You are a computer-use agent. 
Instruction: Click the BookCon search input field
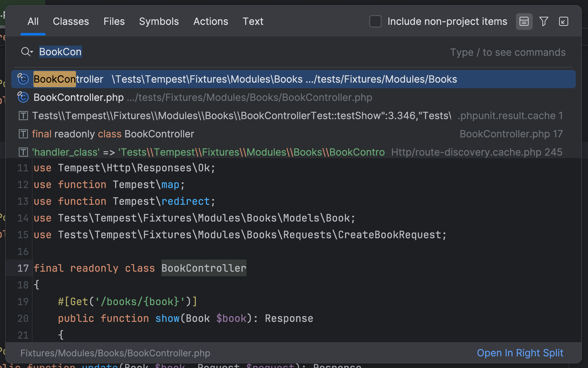click(60, 52)
